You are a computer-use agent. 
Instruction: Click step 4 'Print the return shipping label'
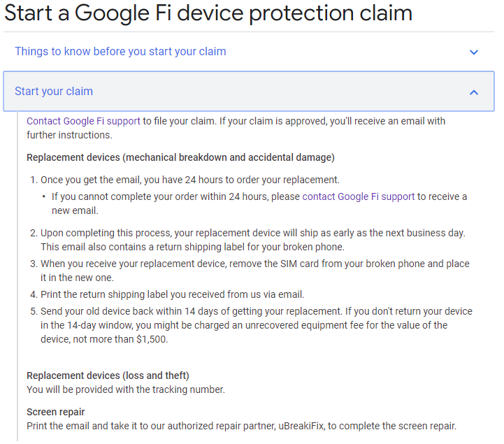172,294
